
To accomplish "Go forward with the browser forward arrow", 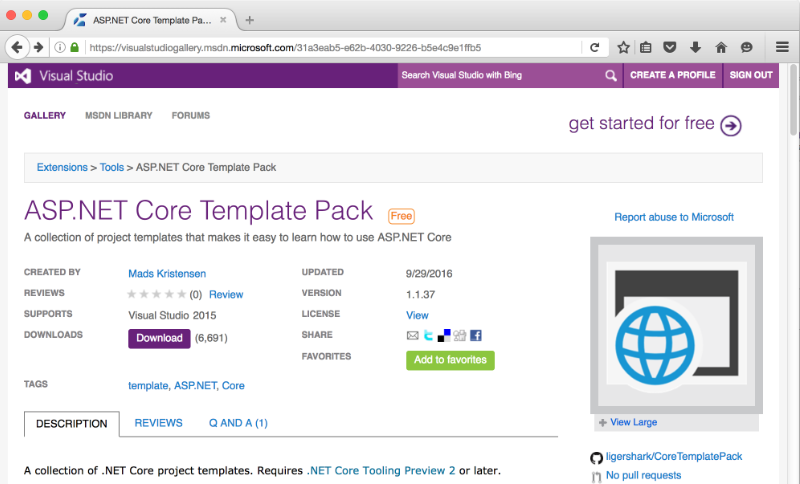I will [38, 47].
